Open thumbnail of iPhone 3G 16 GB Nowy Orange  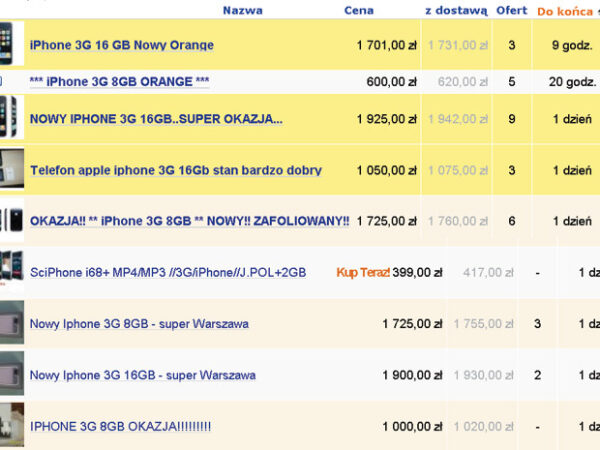(x=10, y=44)
